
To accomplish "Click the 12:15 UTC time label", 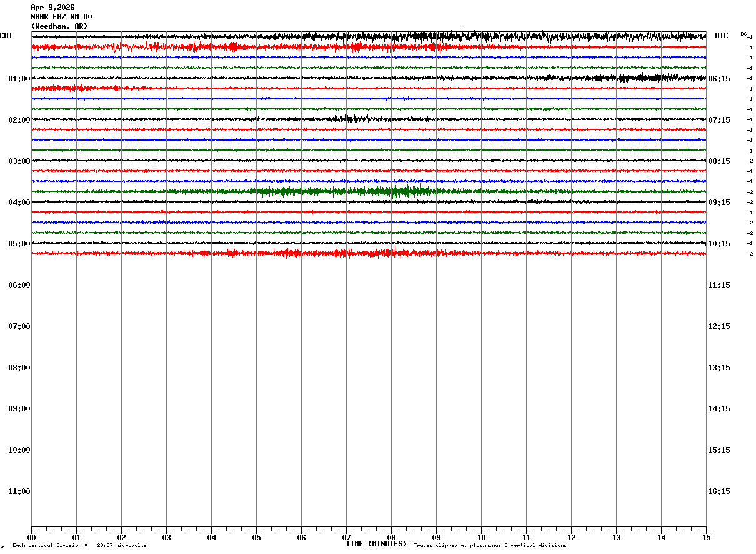I will [x=719, y=326].
